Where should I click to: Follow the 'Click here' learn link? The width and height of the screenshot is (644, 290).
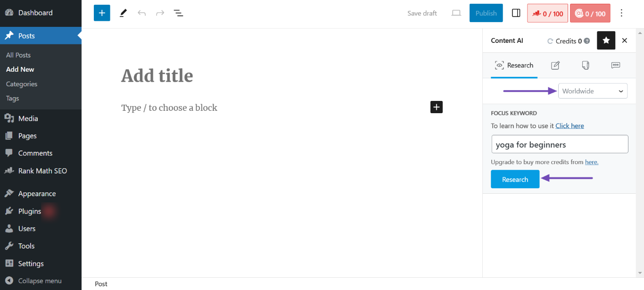coord(570,126)
